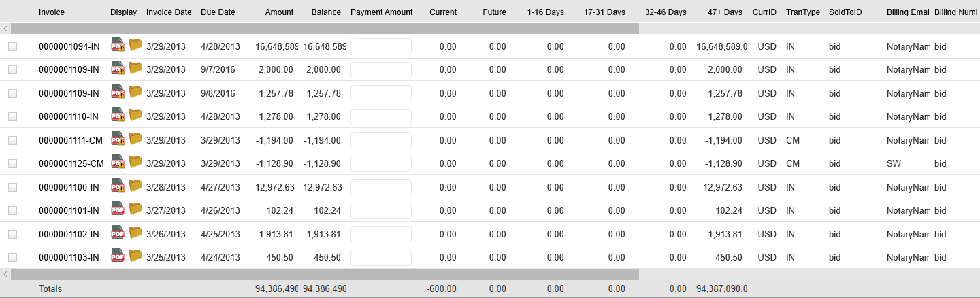Screen dimensions: 980x298
Task: Check the row for invoice 0000001103-IN
Action: (x=12, y=257)
